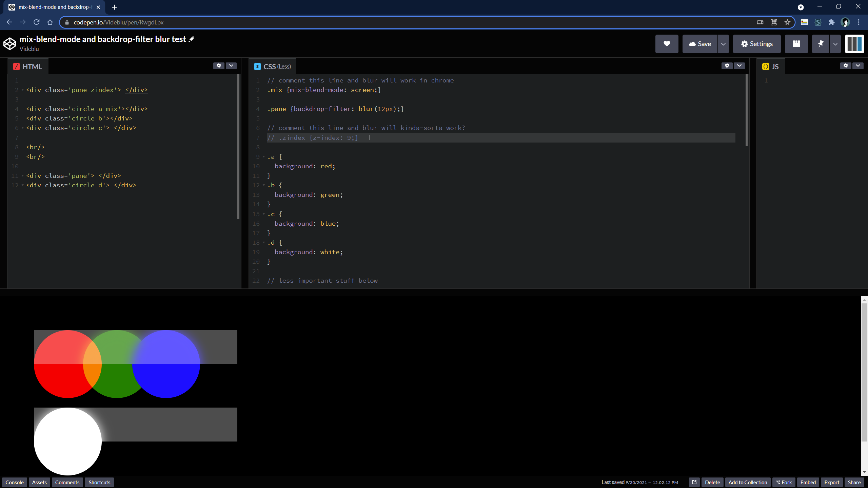Expand the Save options dropdown arrow
Image resolution: width=868 pixels, height=488 pixels.
click(x=723, y=44)
